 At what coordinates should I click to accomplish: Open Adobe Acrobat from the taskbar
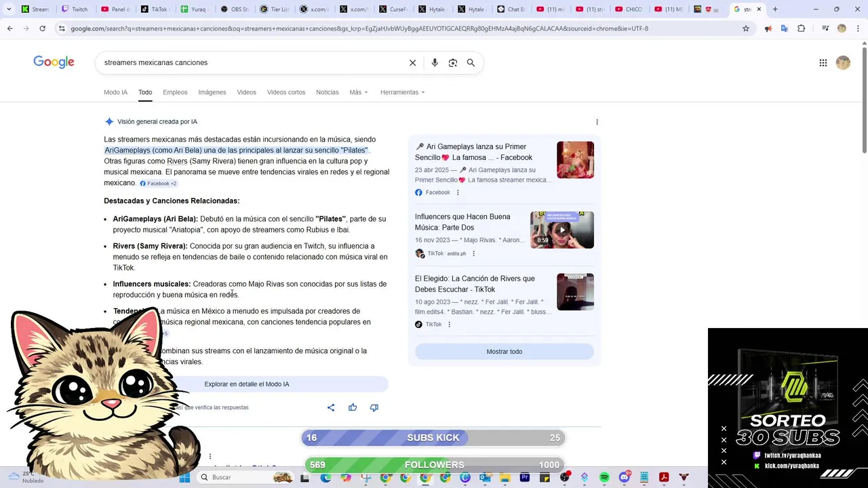click(x=664, y=477)
